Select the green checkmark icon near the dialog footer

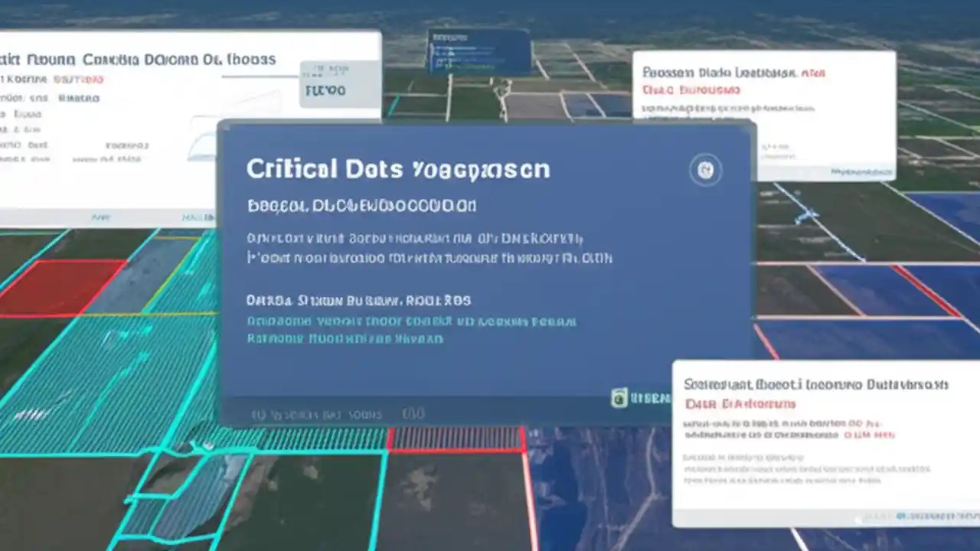coord(619,399)
